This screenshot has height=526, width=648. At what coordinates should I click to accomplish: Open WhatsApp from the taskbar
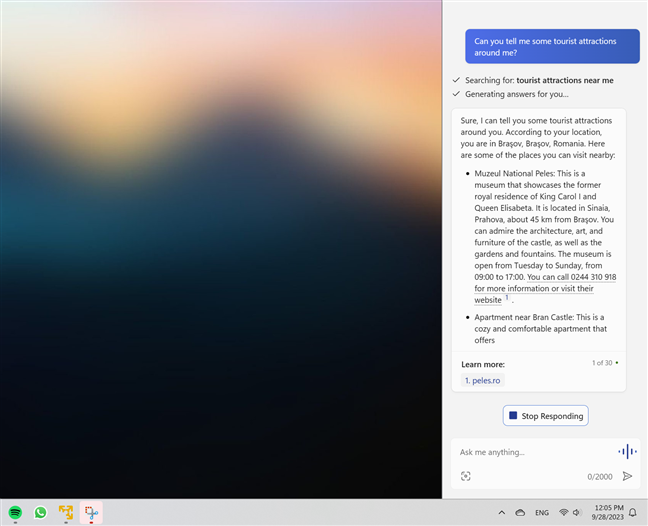click(x=41, y=512)
